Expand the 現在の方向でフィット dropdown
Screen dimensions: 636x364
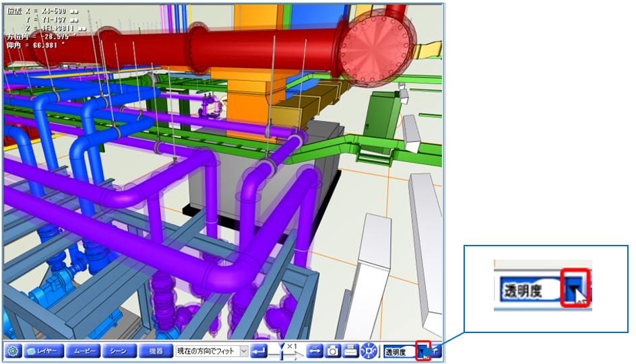click(x=244, y=351)
